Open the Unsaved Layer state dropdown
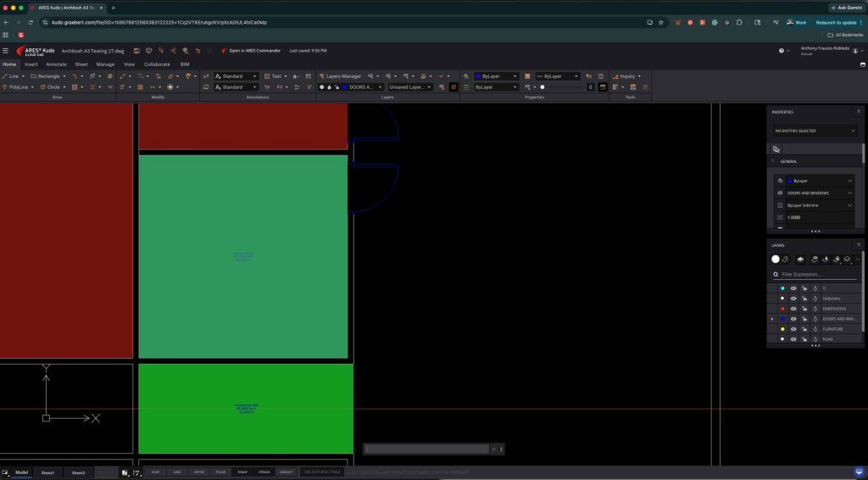The height and width of the screenshot is (480, 868). click(x=409, y=87)
